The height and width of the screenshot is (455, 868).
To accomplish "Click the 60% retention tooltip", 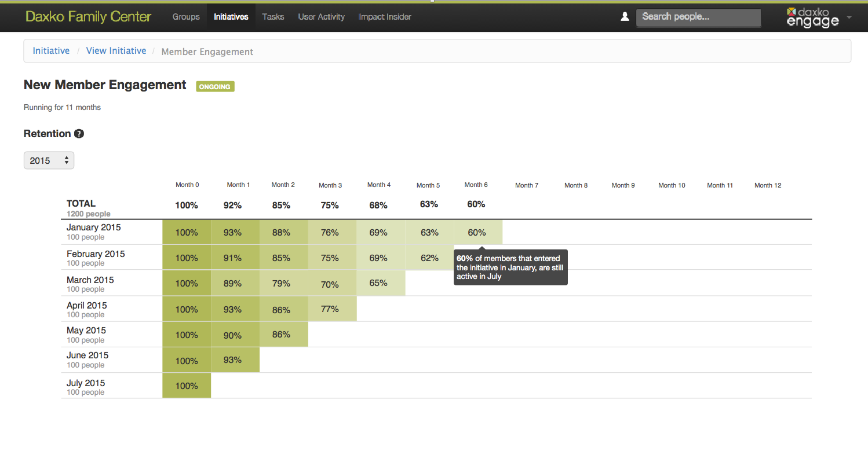I will (x=510, y=267).
